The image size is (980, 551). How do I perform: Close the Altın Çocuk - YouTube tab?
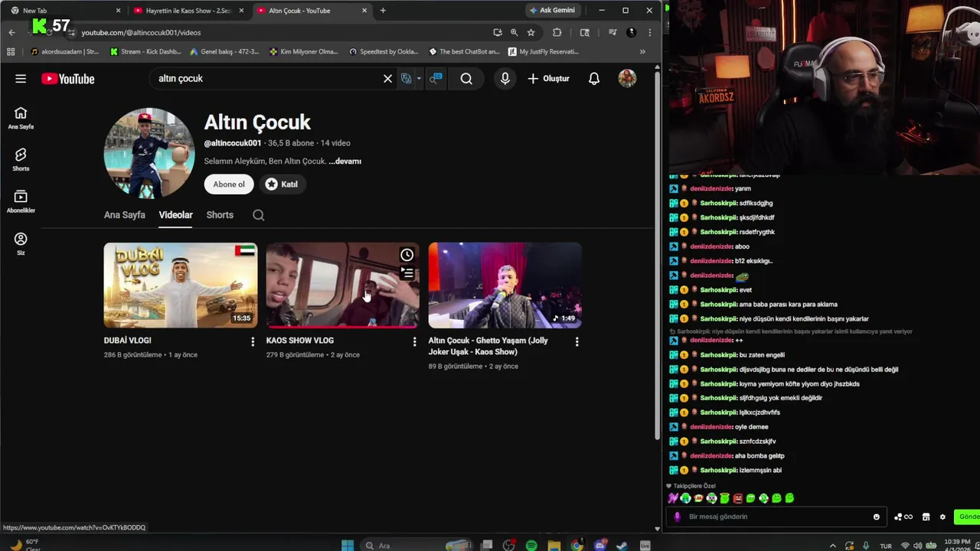[x=364, y=11]
